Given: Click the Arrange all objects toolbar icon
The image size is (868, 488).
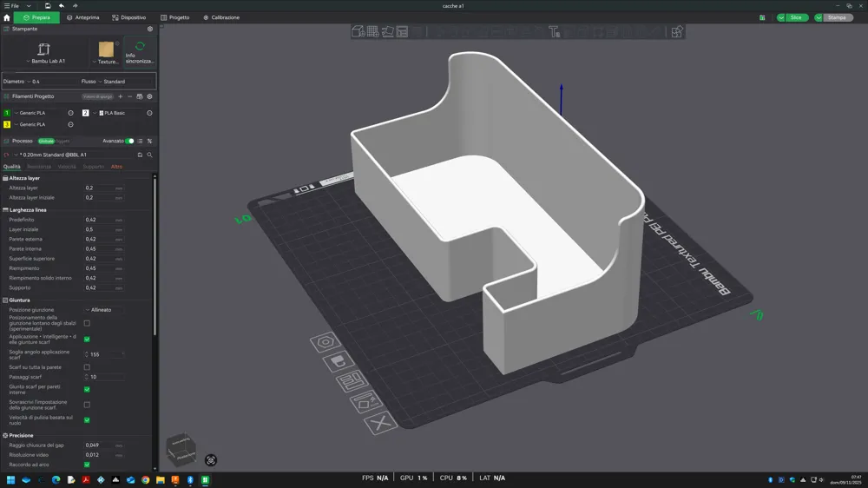Looking at the screenshot, I should pyautogui.click(x=403, y=31).
